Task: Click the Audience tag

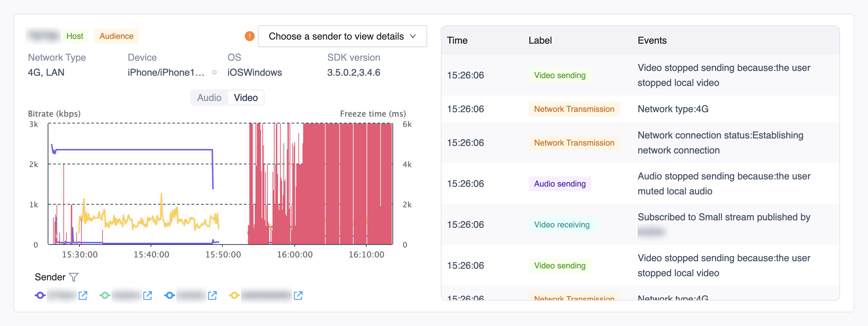Action: pos(117,36)
